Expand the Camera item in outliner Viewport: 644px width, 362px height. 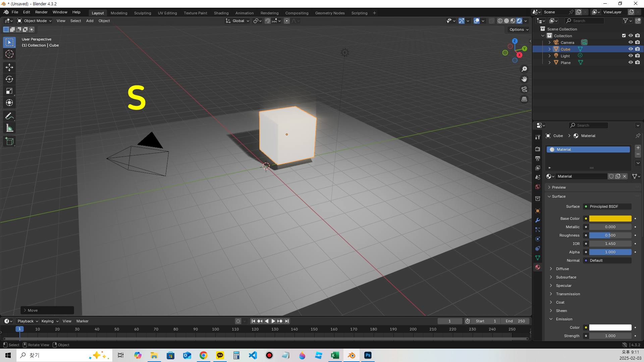pos(549,43)
